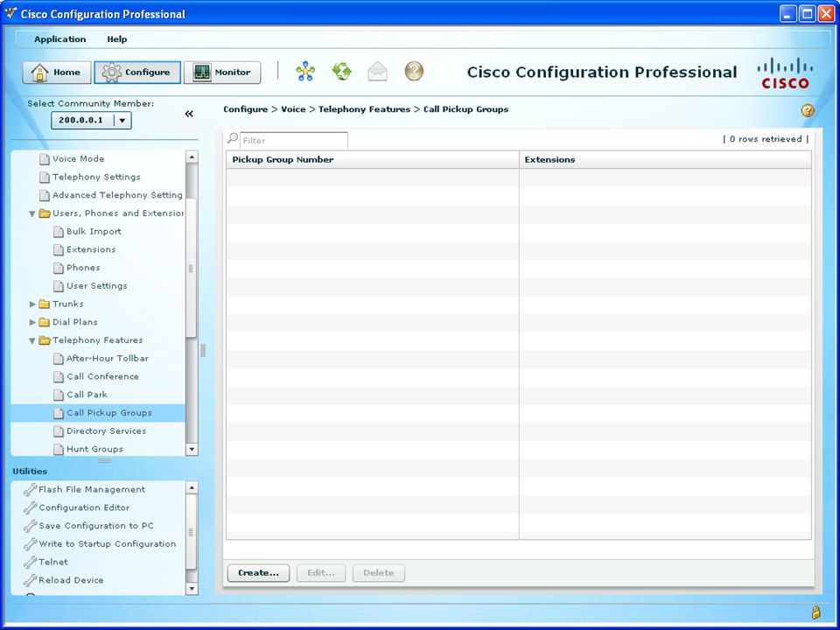Expand the Trunks folder arrow
This screenshot has height=630, width=840.
point(32,304)
